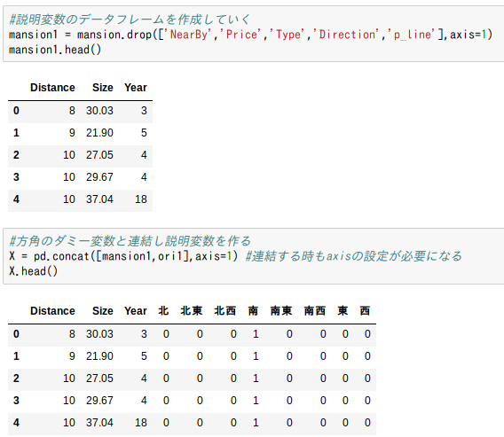Image resolution: width=504 pixels, height=437 pixels.
Task: Click 西 value 0 in row 0
Action: (367, 334)
